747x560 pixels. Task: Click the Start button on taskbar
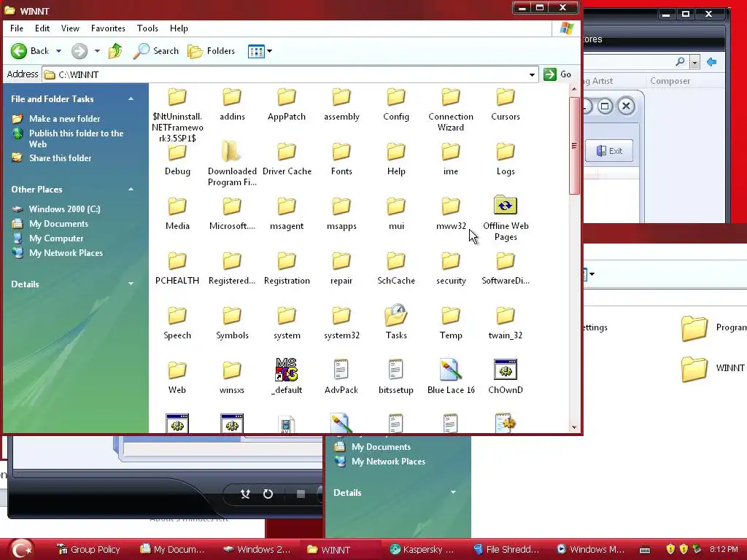tap(21, 550)
